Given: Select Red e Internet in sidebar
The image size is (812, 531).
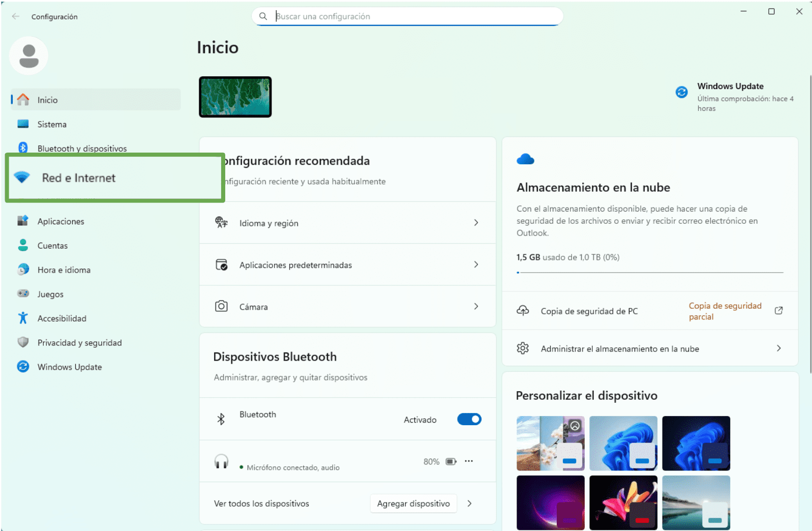Looking at the screenshot, I should pos(79,178).
